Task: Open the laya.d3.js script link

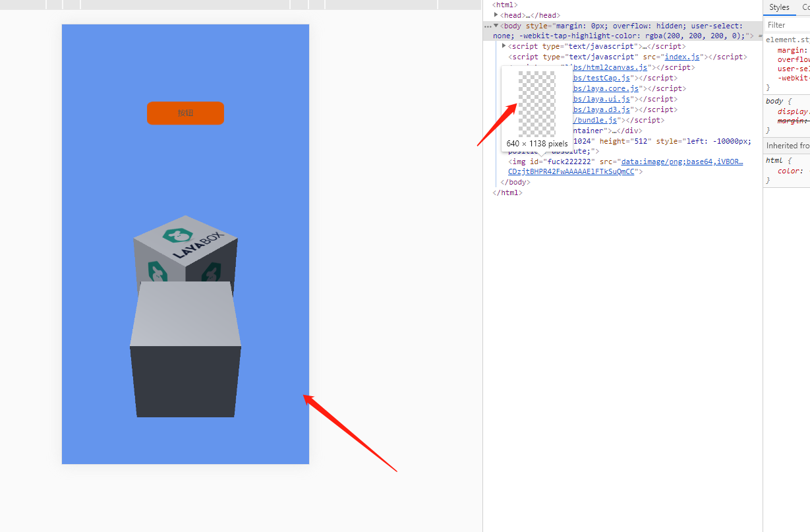Action: tap(602, 109)
